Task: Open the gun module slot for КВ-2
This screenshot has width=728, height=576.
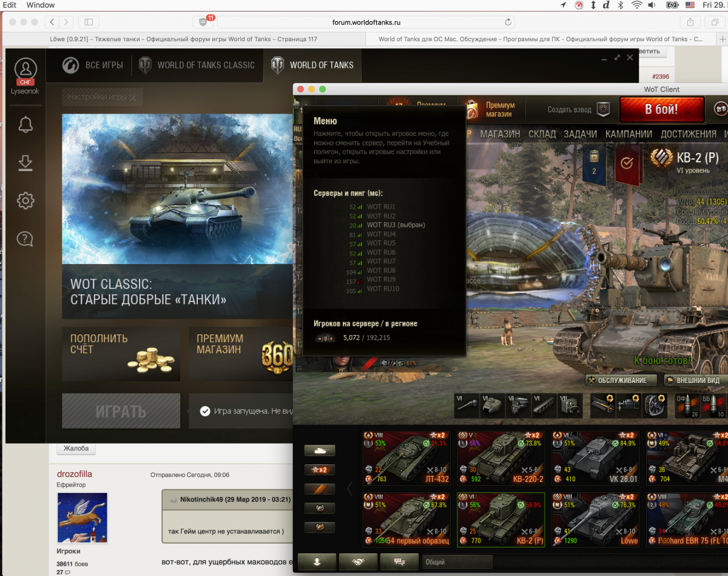Action: click(466, 405)
